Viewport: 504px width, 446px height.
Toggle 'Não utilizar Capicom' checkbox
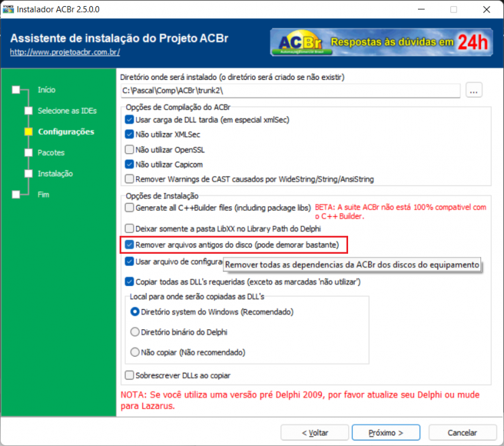[x=129, y=165]
